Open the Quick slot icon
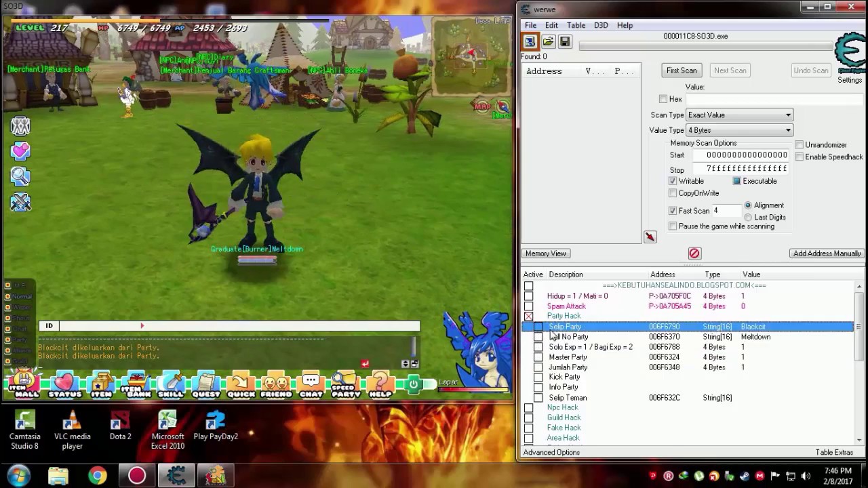The height and width of the screenshot is (488, 868). point(241,384)
